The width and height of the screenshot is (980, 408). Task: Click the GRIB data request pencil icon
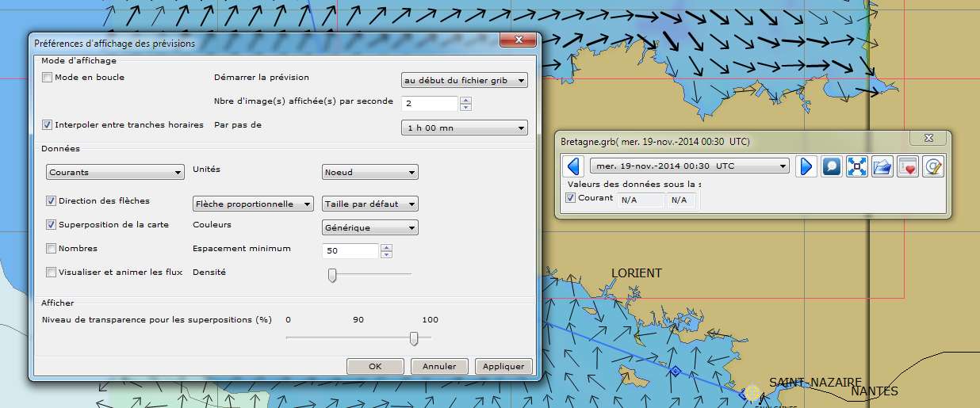click(x=933, y=166)
